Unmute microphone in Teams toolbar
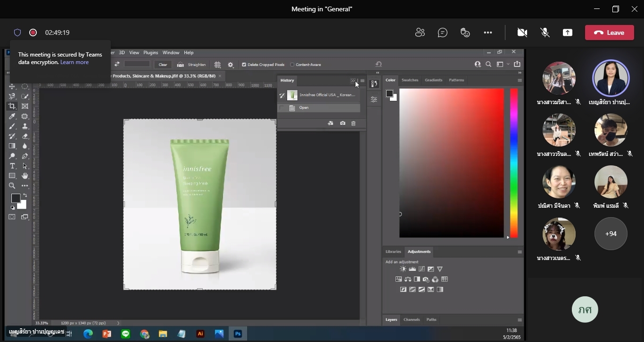This screenshot has width=644, height=342. pos(545,33)
